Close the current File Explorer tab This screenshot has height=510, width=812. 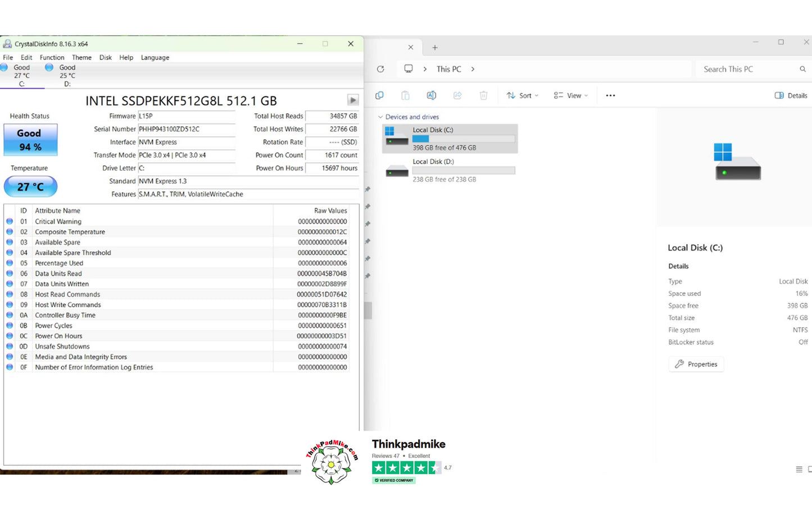(x=411, y=48)
